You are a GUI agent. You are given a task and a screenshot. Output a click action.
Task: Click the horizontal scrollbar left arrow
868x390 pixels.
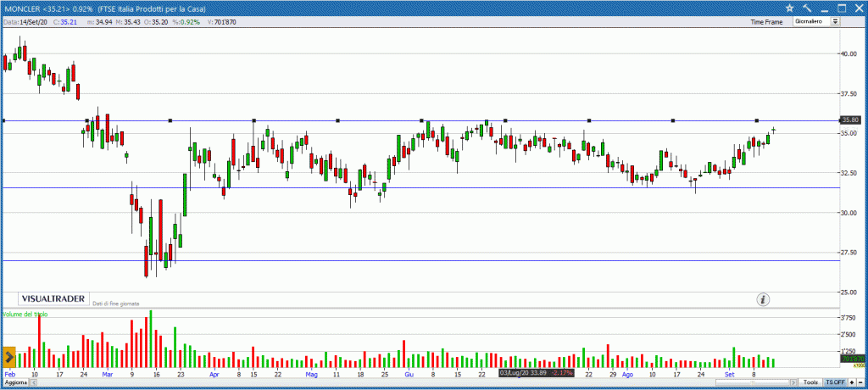34,383
